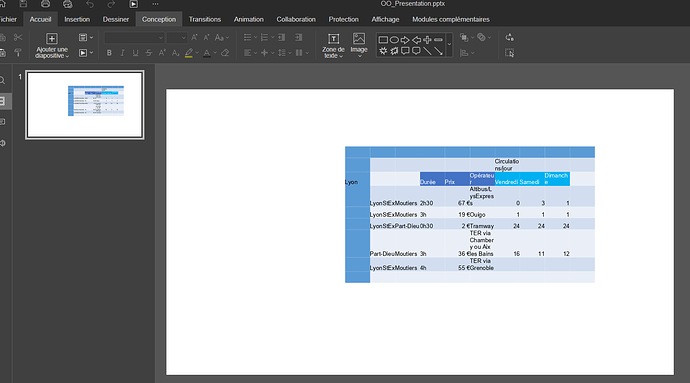Screen dimensions: 690x383
Task: Click the font color swatch
Action: coord(206,53)
